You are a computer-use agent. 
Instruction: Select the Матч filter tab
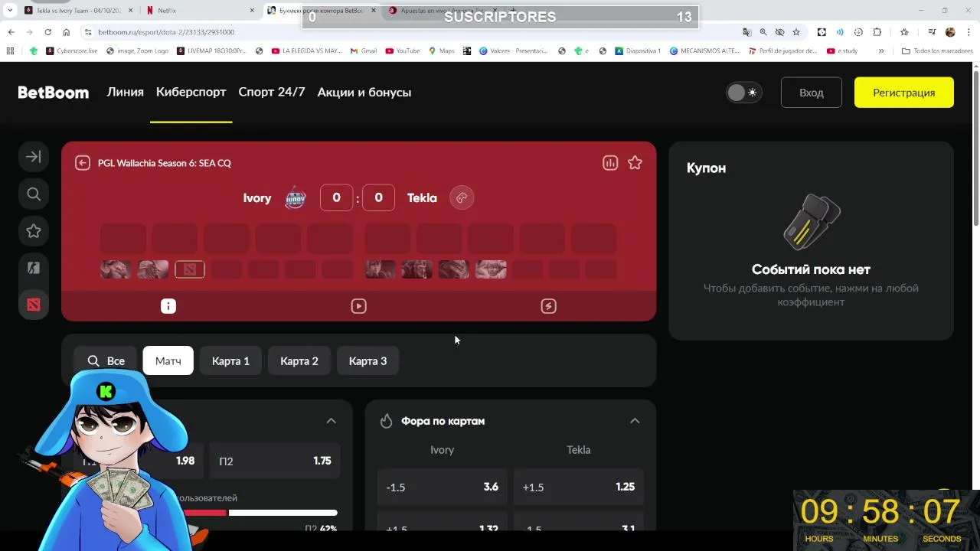pos(168,361)
